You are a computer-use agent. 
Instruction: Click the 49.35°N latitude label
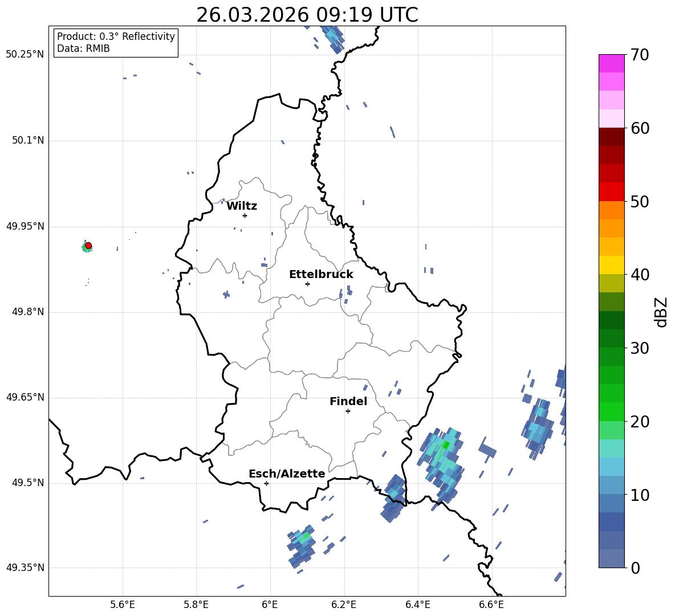pyautogui.click(x=25, y=568)
